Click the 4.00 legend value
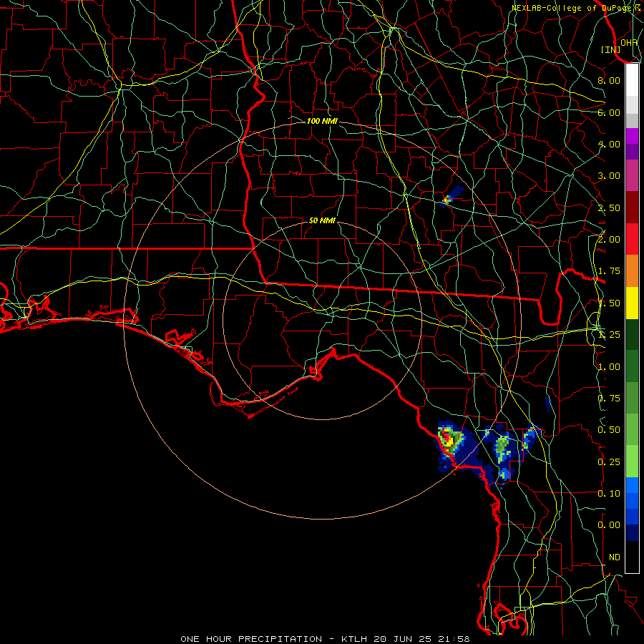 click(609, 144)
